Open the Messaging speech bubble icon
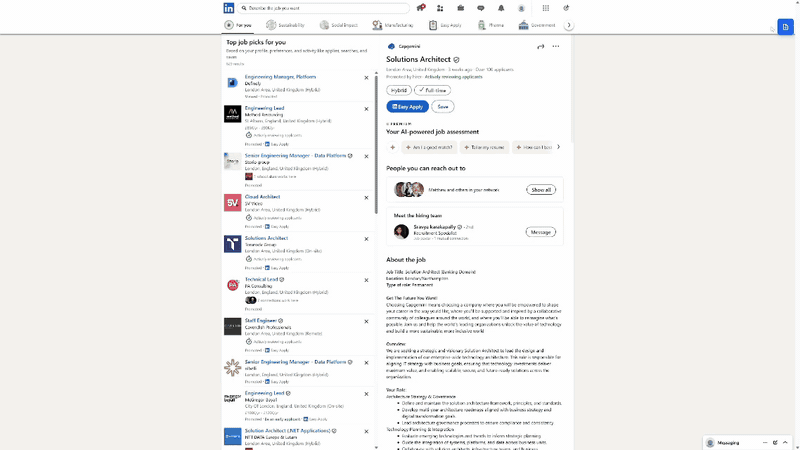This screenshot has height=450, width=800. [x=481, y=8]
